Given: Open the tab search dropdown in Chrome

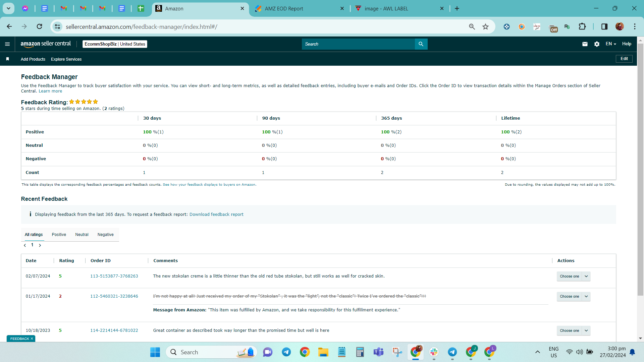Looking at the screenshot, I should [x=8, y=8].
